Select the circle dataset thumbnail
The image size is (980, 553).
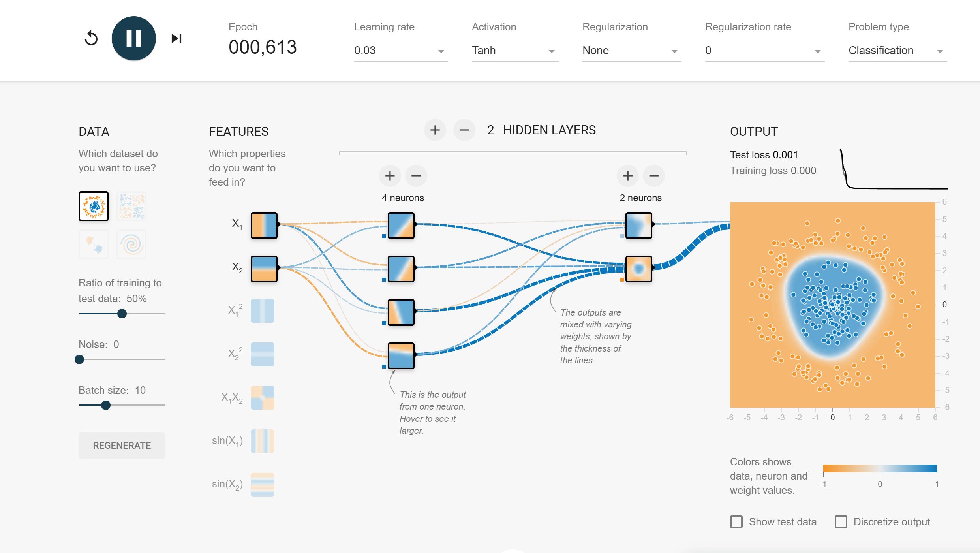click(94, 206)
